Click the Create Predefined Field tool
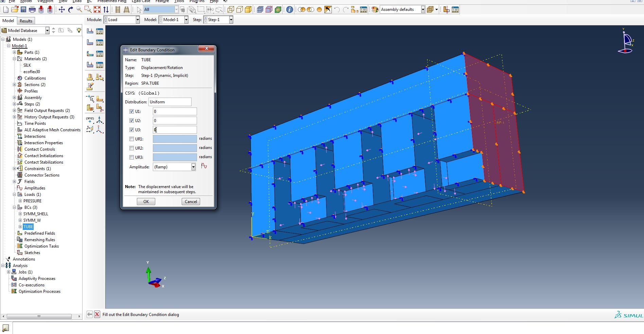This screenshot has height=334, width=644. [x=90, y=54]
